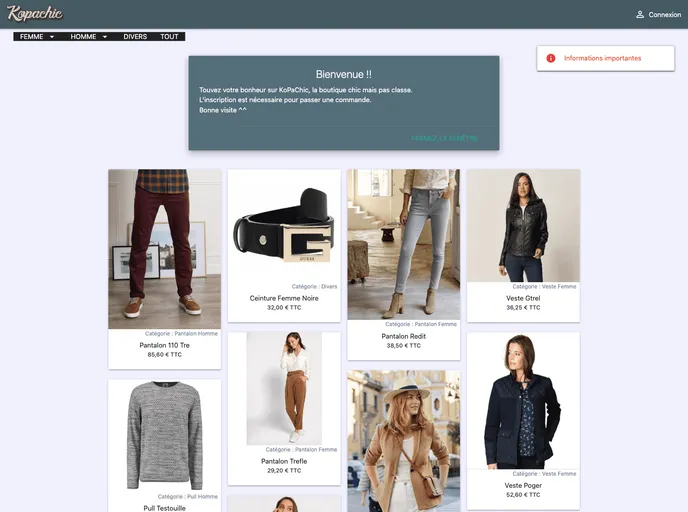Expand the FEMME dropdown arrow
This screenshot has height=512, width=688.
tap(52, 37)
